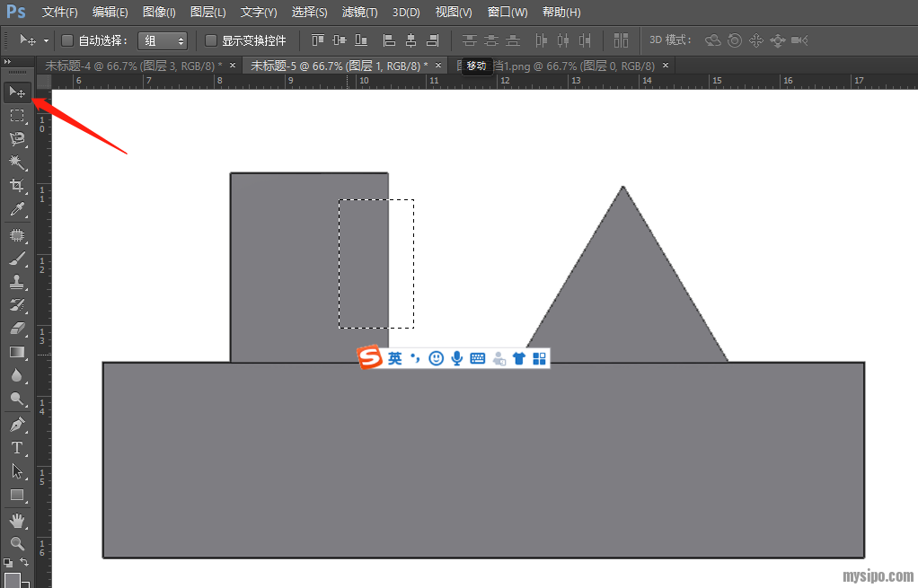Screen dimensions: 918x588
Task: Pick the Crop tool
Action: 17,186
